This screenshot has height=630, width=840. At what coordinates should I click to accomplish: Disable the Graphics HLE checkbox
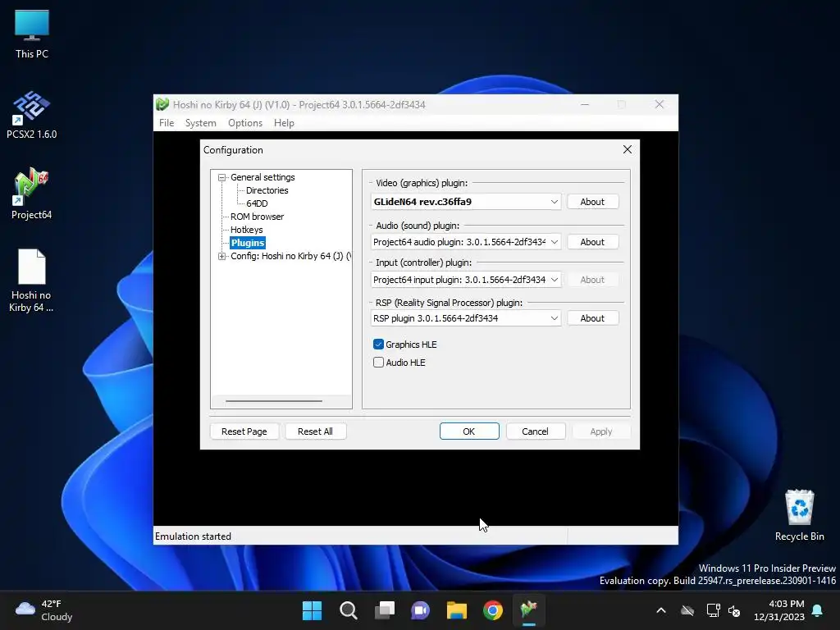tap(378, 345)
